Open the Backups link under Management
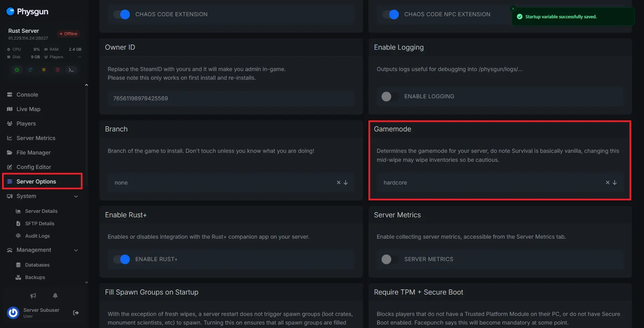The width and height of the screenshot is (644, 328). [x=35, y=277]
